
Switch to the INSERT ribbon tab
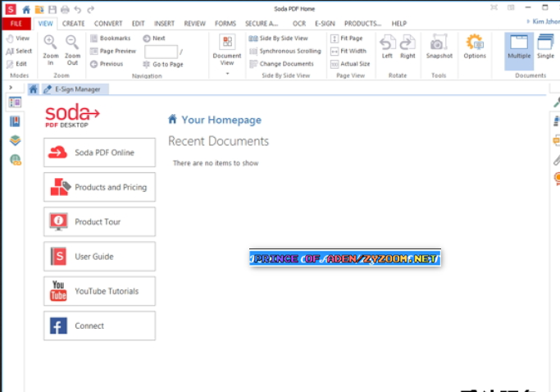point(164,24)
